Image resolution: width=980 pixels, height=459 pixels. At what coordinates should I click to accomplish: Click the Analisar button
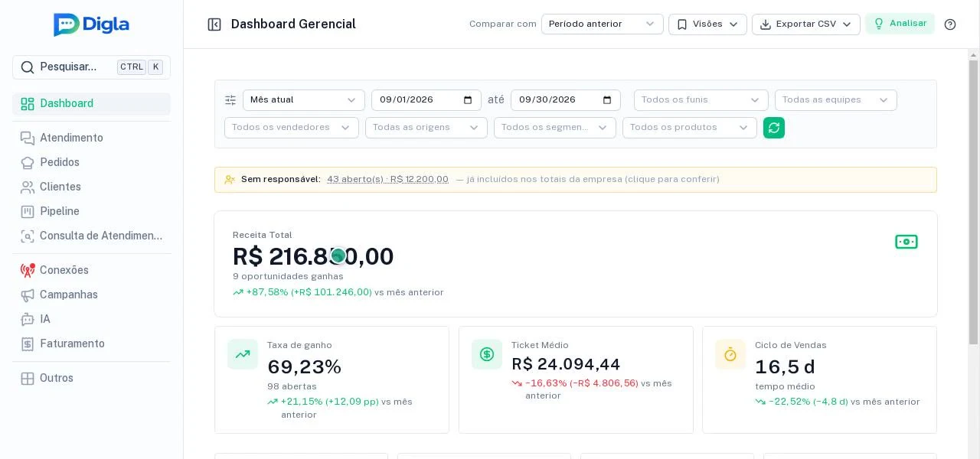point(900,24)
